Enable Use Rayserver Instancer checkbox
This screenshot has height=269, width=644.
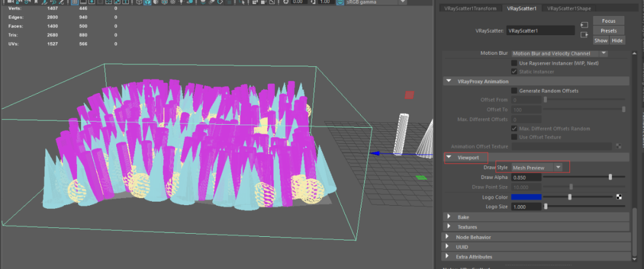point(515,63)
